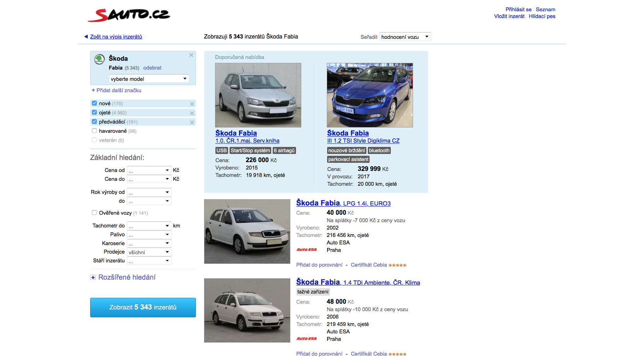Click the plus icon beside Rozšířené hledání
Viewport: 644px width, 362px height.
[93, 278]
